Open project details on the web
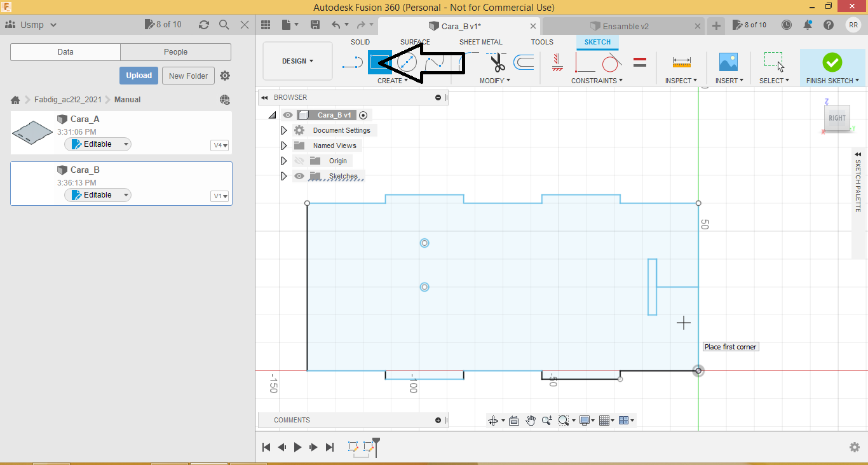This screenshot has width=868, height=465. 224,100
